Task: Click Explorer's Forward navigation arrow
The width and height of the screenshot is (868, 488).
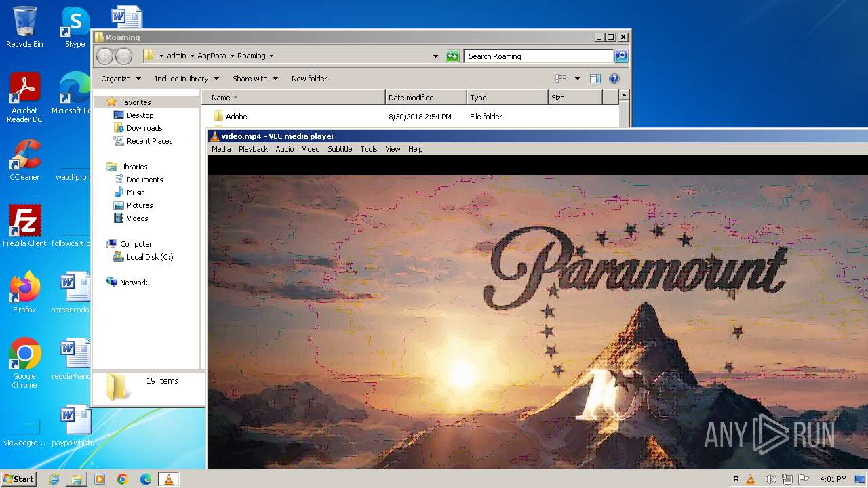Action: click(x=123, y=56)
